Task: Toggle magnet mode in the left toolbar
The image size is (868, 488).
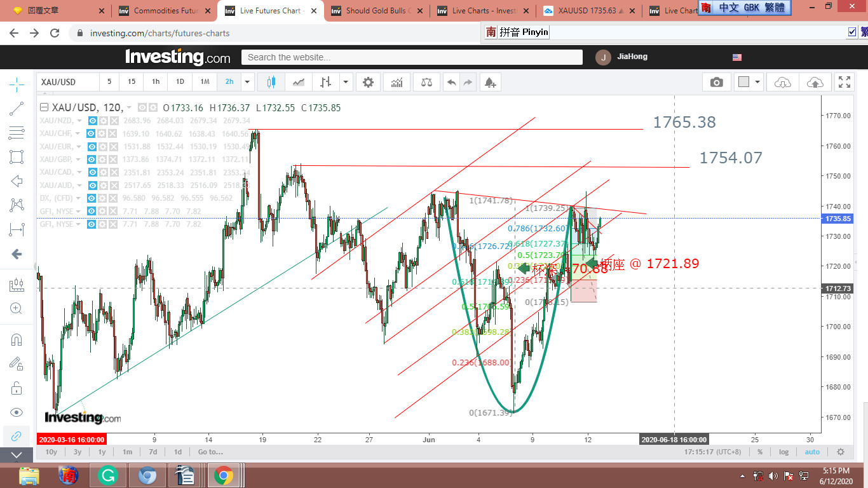Action: tap(17, 339)
